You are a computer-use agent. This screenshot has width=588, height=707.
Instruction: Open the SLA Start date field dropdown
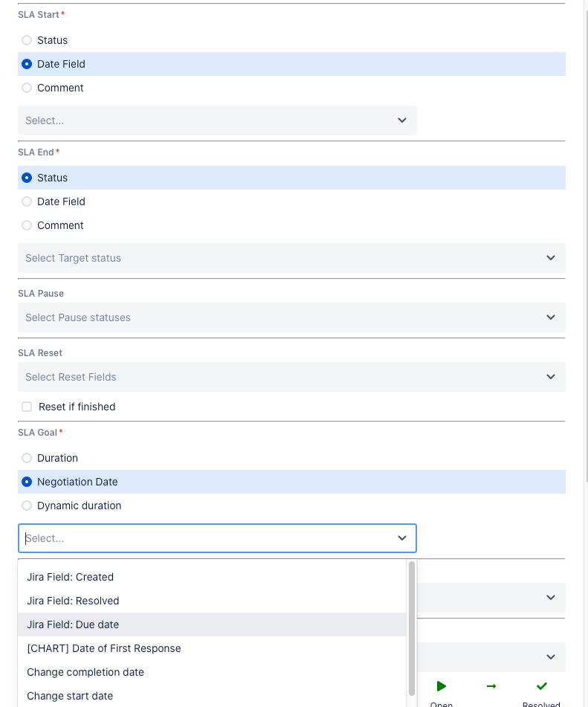(217, 120)
